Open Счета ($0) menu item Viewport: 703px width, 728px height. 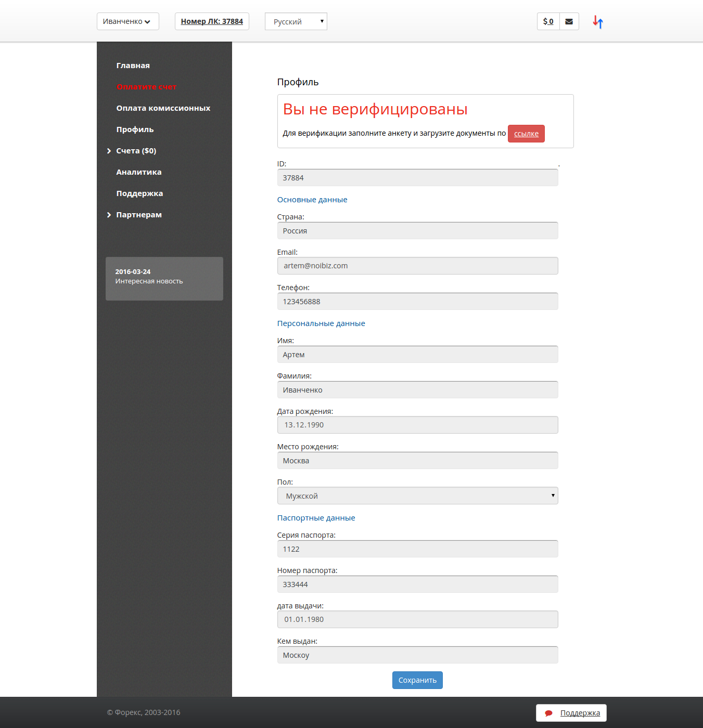[x=136, y=151]
